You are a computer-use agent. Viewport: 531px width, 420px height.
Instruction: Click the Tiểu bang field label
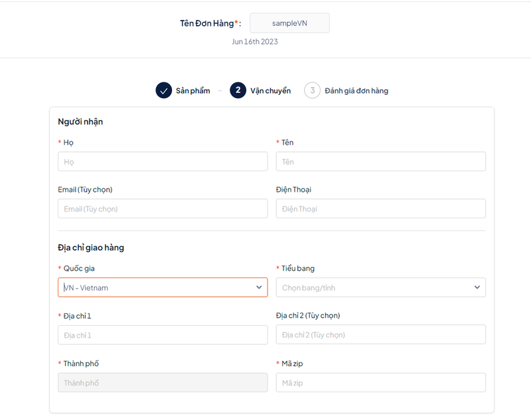(x=298, y=268)
